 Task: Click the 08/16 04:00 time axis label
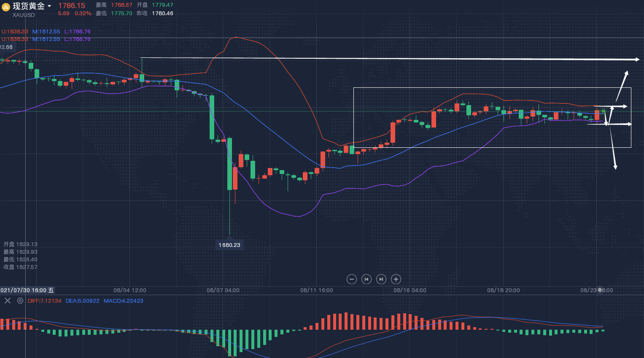pos(410,290)
